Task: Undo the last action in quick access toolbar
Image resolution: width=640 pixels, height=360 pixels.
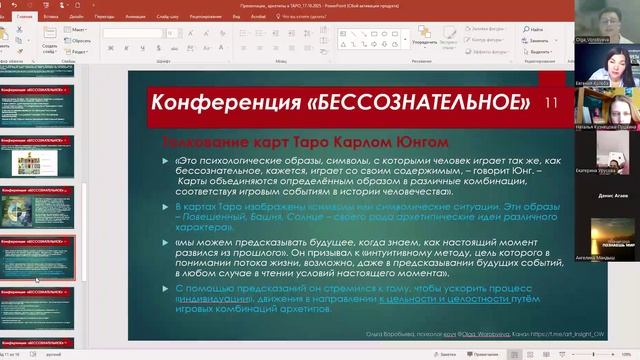Action: [14, 5]
